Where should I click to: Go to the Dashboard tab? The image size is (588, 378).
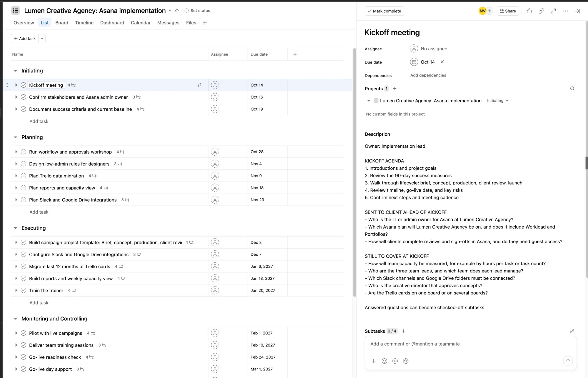(112, 23)
